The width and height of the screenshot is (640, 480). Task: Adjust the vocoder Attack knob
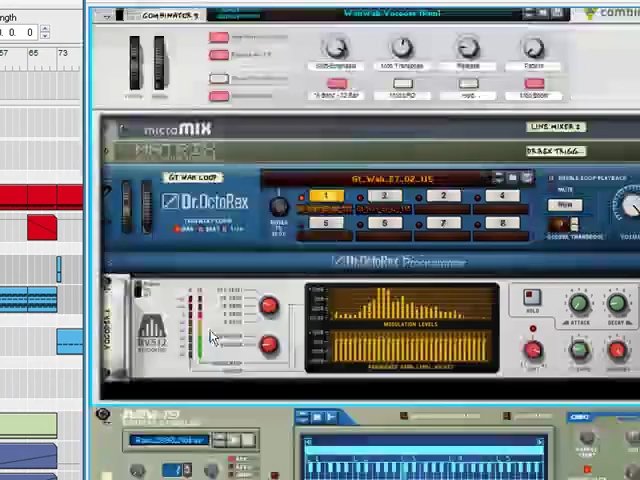(x=579, y=303)
